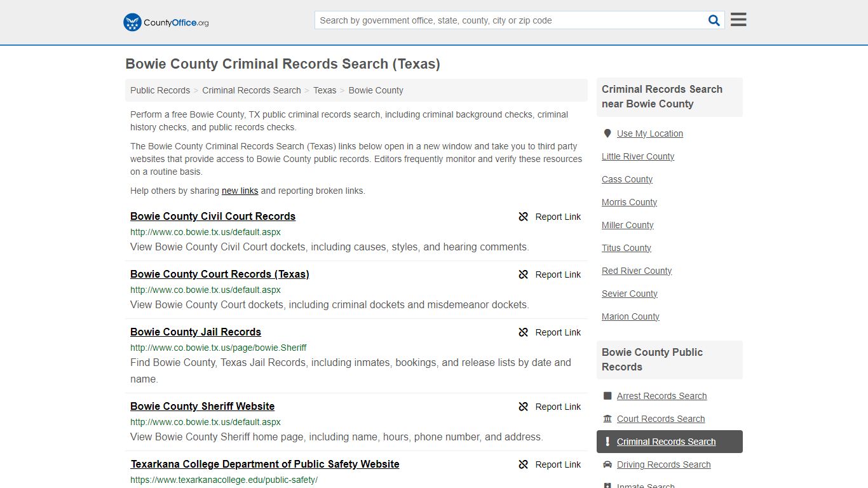Click URL under Sheriff Website

205,422
